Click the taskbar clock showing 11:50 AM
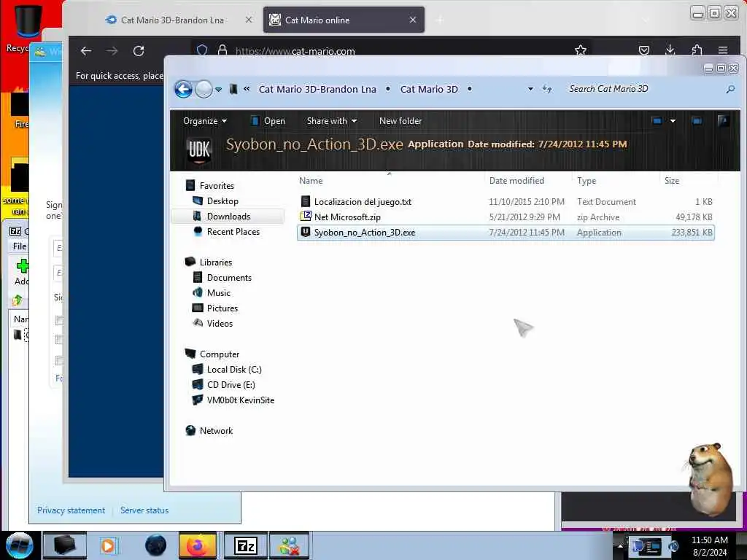The image size is (747, 560). [x=709, y=545]
